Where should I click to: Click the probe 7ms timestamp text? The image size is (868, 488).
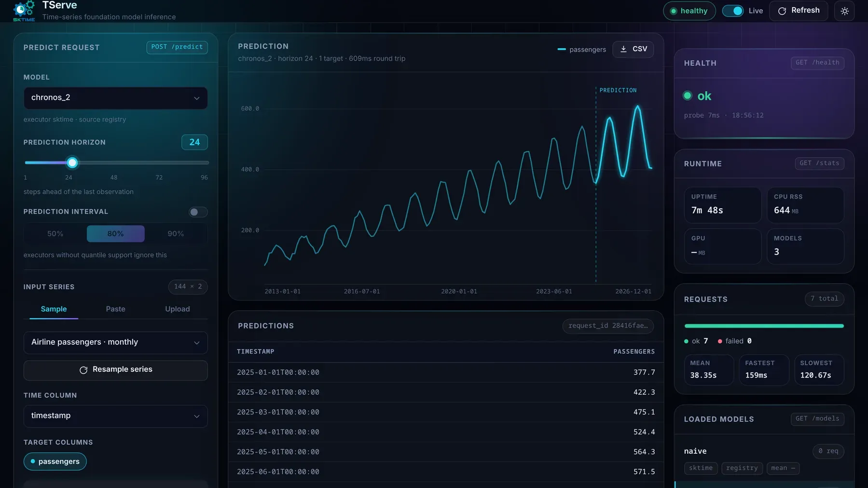[x=723, y=116]
